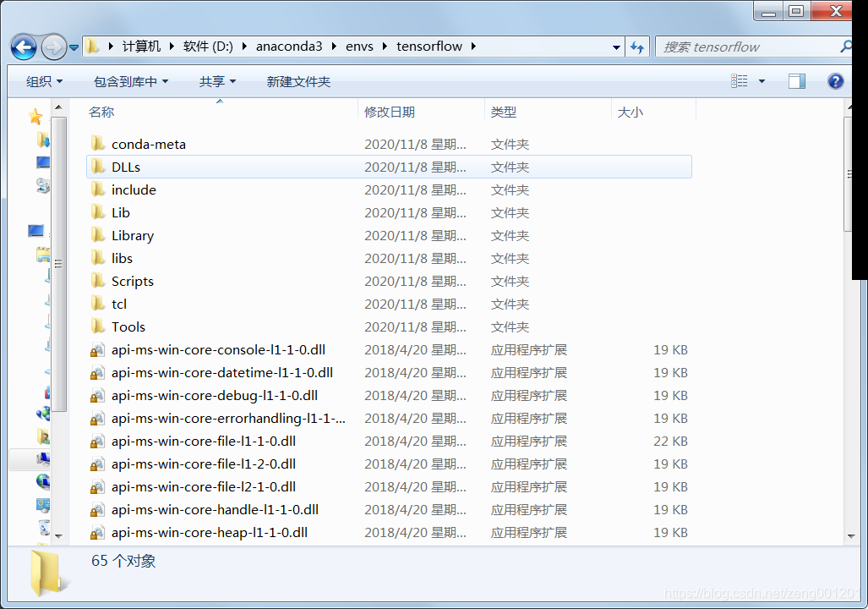Click the navigation pane scrollbar thumb
Screen dimensions: 868x609
(x=58, y=265)
